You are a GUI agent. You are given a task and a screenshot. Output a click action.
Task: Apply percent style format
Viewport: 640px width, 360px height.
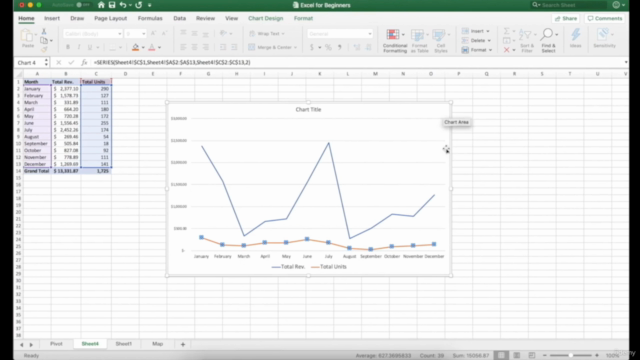pyautogui.click(x=328, y=47)
